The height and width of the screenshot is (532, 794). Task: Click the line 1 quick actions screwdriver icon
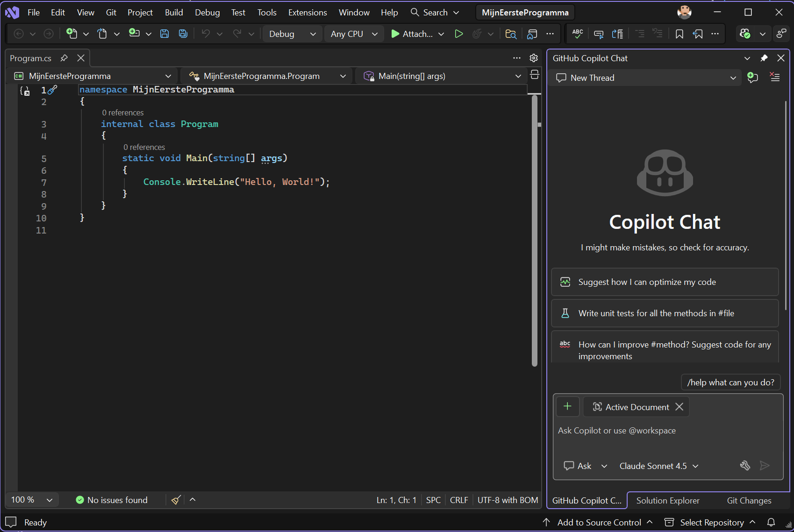pos(52,89)
